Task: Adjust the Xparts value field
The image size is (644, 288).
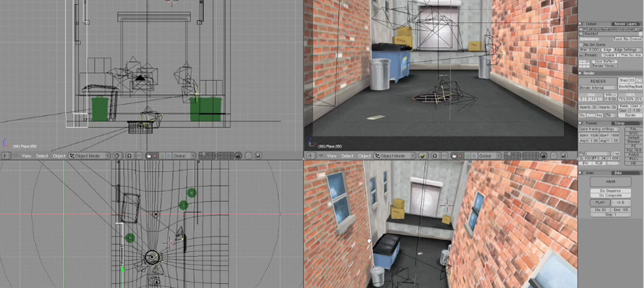Action: coord(588,107)
